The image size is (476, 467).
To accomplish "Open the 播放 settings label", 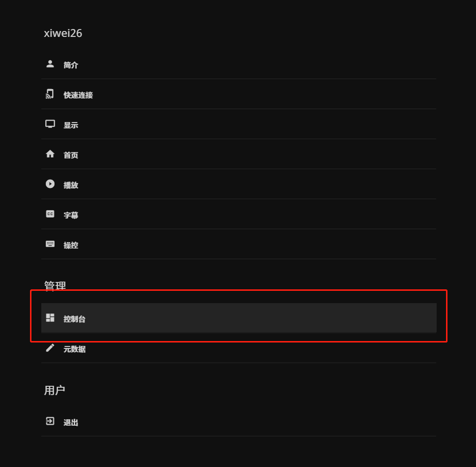I will [71, 185].
